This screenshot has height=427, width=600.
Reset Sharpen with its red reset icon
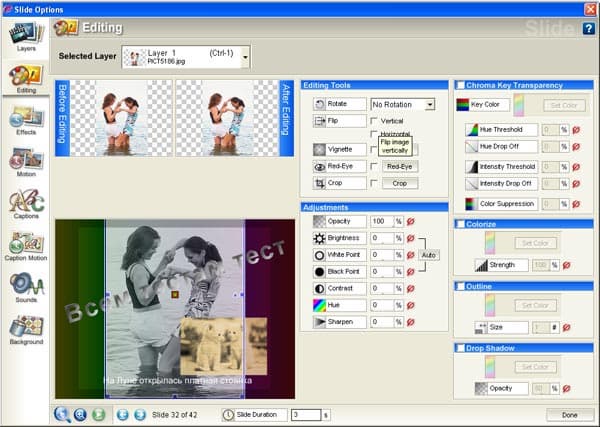[411, 322]
